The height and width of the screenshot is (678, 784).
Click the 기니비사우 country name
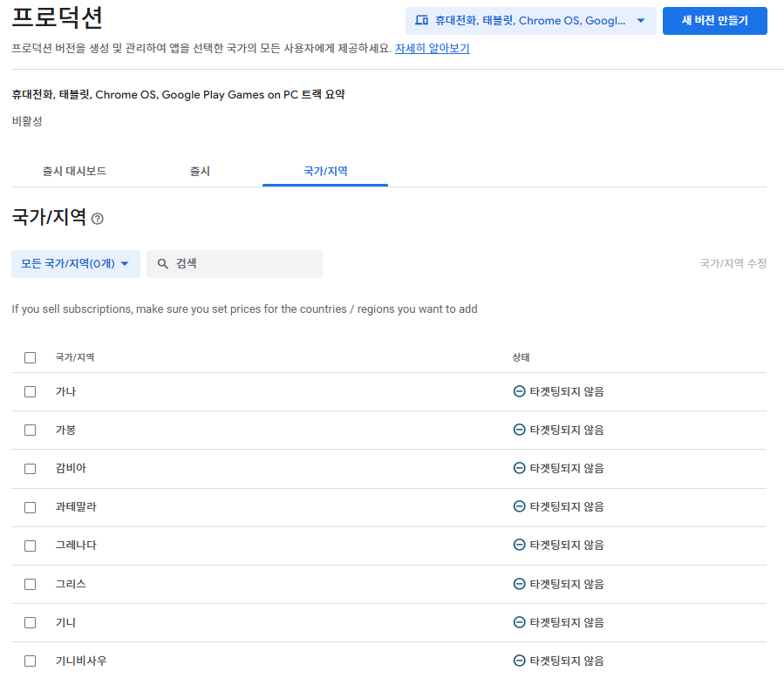point(81,661)
